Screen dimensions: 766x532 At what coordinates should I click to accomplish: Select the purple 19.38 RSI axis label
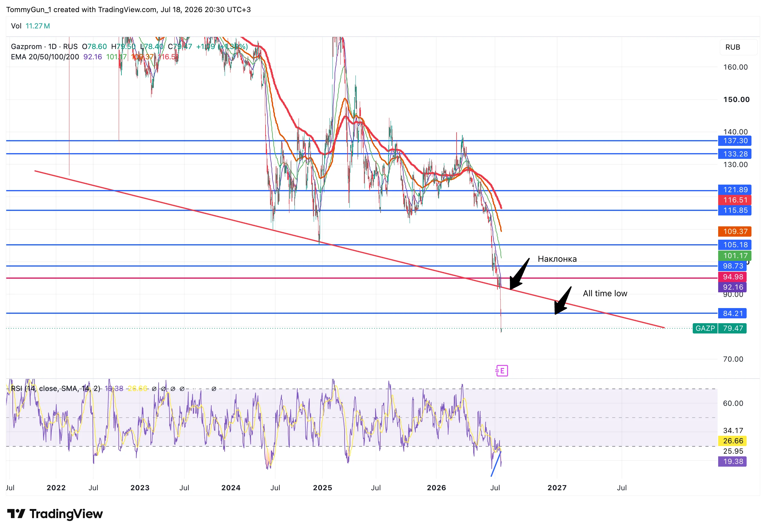pos(732,461)
